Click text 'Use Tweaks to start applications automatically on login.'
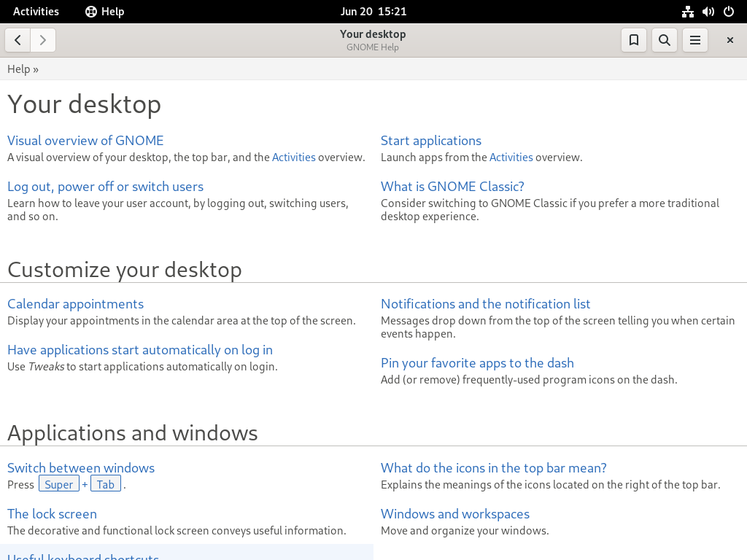The height and width of the screenshot is (560, 747). coord(142,367)
